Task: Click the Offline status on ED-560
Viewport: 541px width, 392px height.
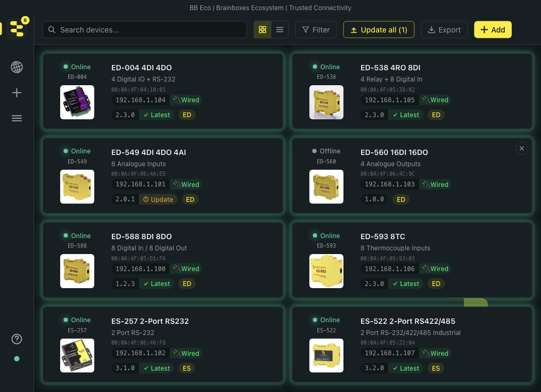Action: pos(326,151)
